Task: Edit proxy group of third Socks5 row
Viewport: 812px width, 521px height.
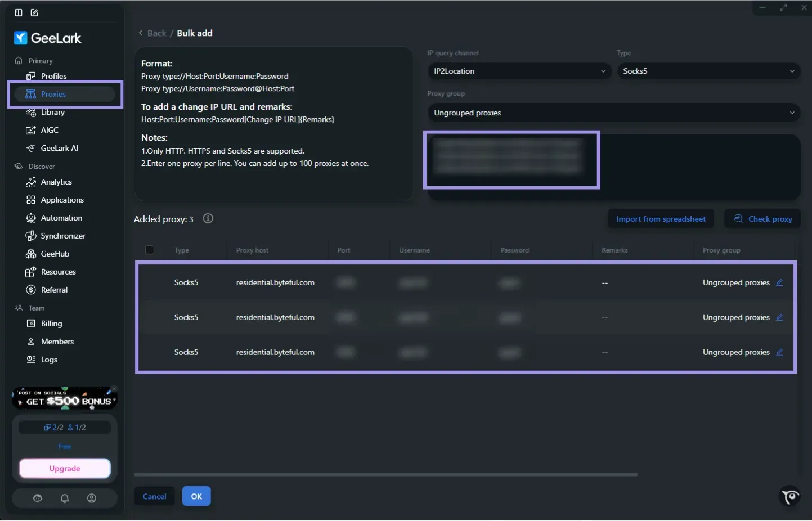Action: (779, 352)
